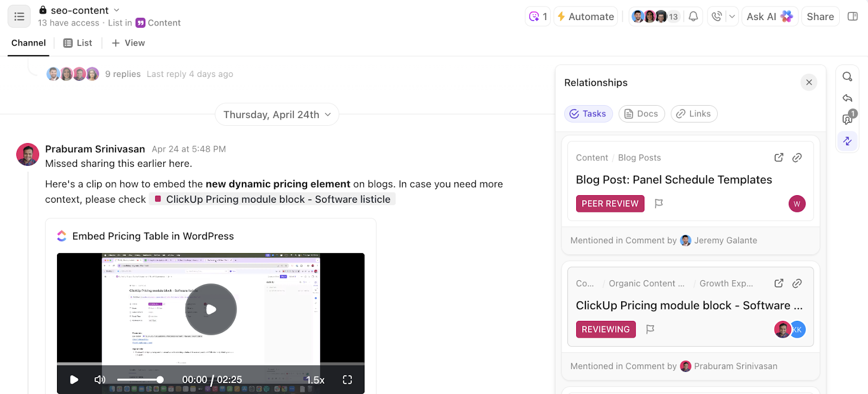Image resolution: width=868 pixels, height=394 pixels.
Task: Play the Embed Pricing Table video
Action: point(211,309)
